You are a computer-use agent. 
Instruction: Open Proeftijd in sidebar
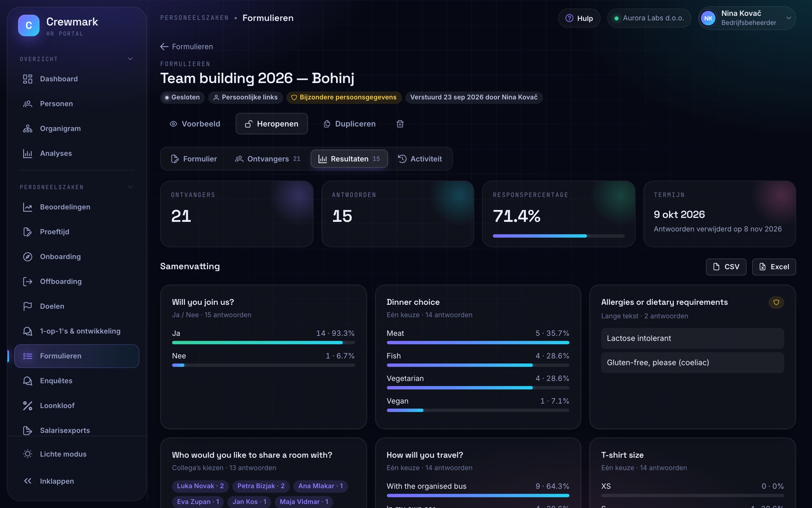click(x=77, y=232)
